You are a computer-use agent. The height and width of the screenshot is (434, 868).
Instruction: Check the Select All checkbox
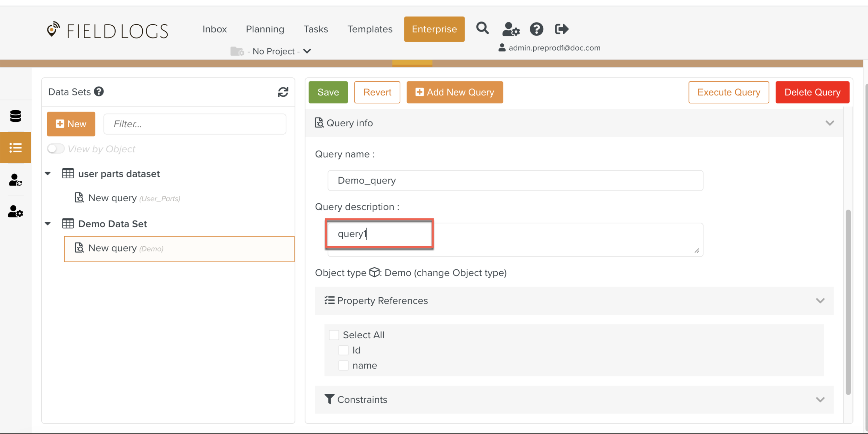click(x=334, y=335)
